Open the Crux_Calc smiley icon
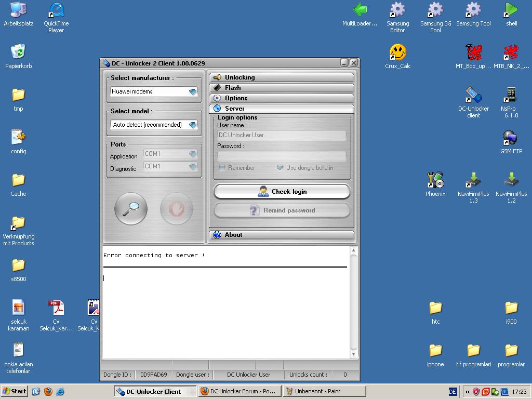This screenshot has height=399, width=532. click(x=398, y=52)
